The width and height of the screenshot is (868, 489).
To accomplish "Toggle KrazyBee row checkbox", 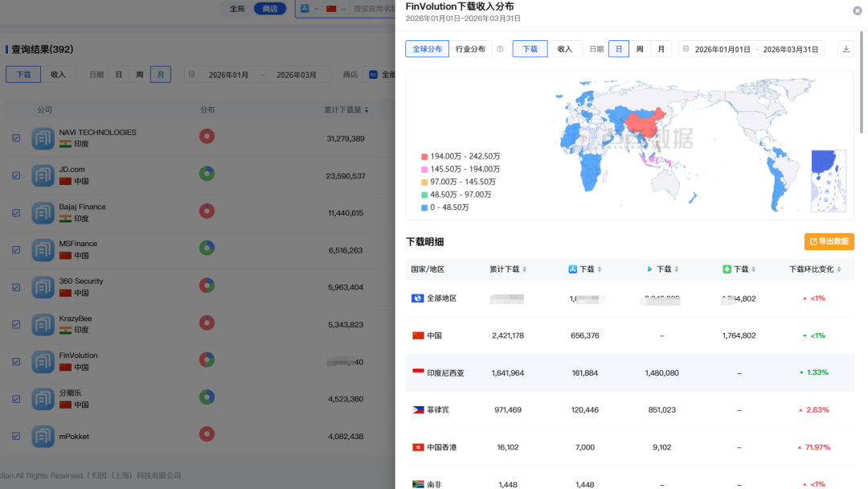I will [16, 324].
